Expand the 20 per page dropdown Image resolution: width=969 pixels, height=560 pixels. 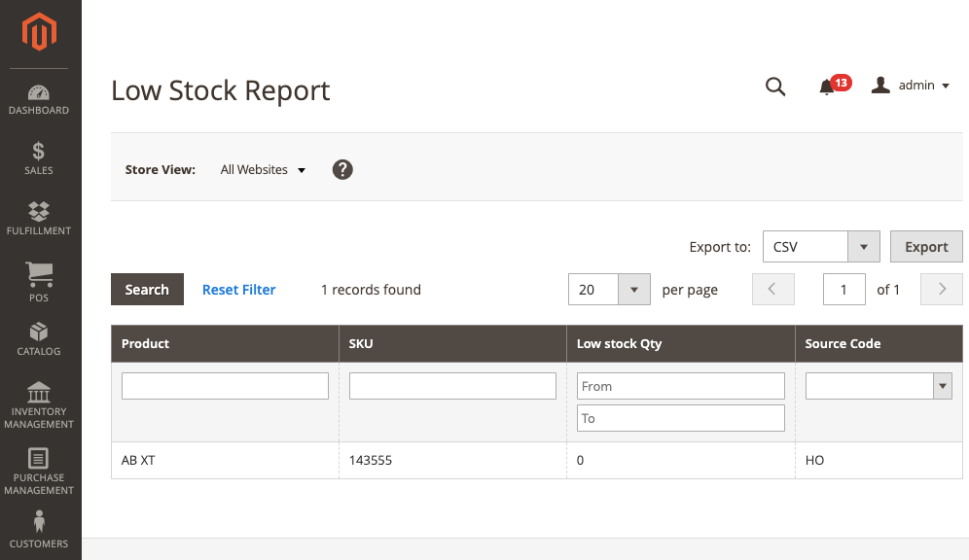coord(609,289)
